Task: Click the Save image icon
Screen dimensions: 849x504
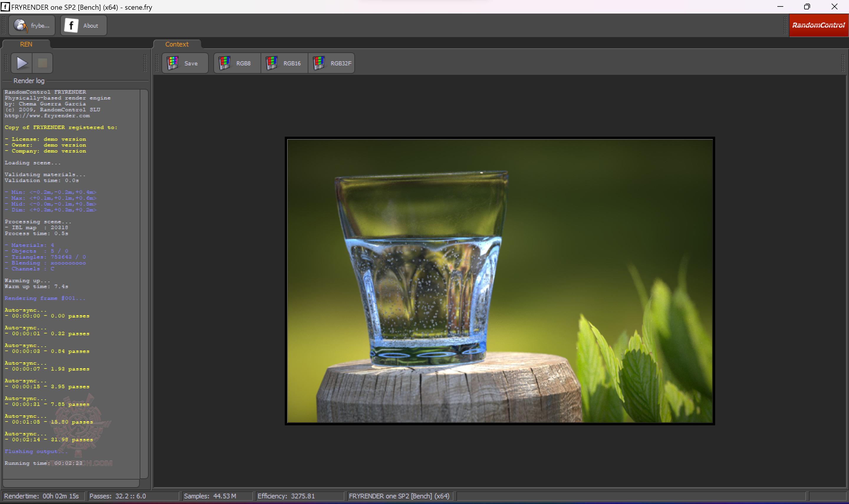Action: [173, 63]
